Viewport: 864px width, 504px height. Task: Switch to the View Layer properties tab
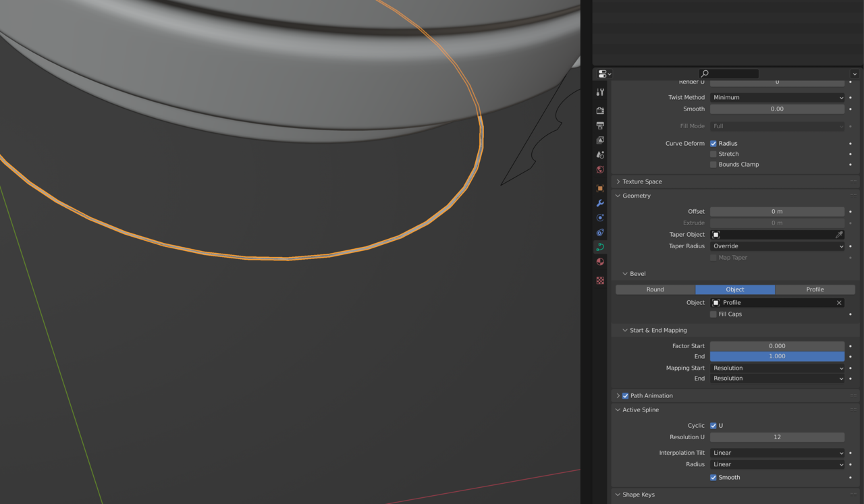pyautogui.click(x=600, y=140)
